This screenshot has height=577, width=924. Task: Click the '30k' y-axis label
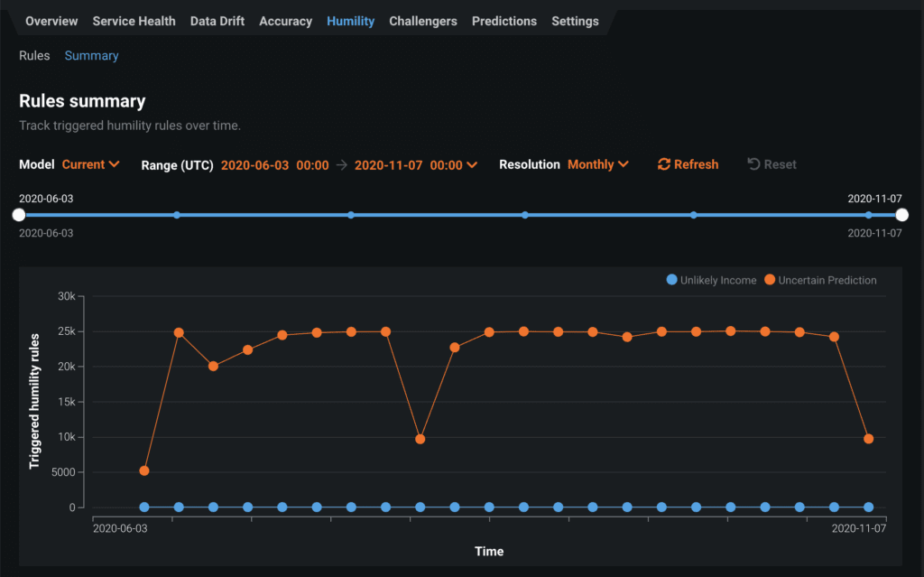click(66, 296)
